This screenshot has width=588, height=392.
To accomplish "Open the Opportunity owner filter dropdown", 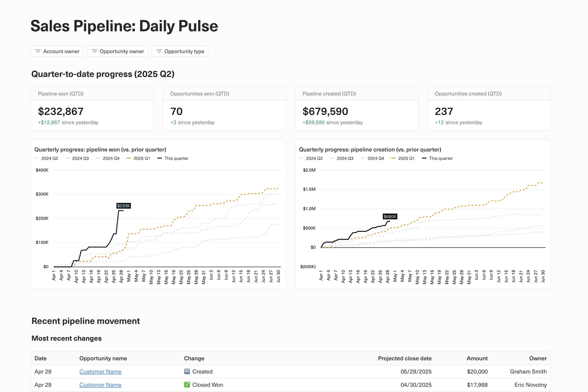I will [x=122, y=51].
